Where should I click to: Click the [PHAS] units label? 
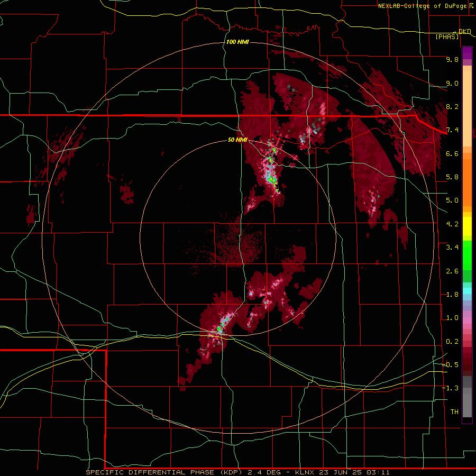tap(447, 36)
